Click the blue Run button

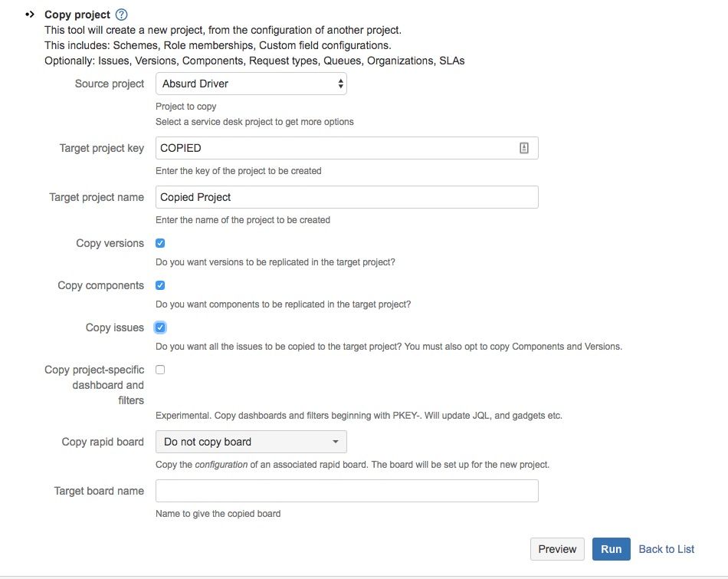[x=611, y=549]
